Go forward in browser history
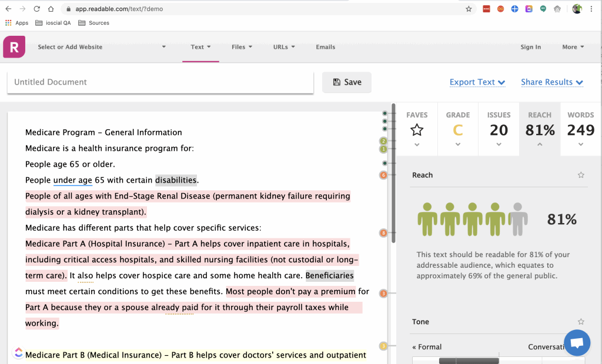Viewport: 602px width, 364px height. [x=23, y=9]
